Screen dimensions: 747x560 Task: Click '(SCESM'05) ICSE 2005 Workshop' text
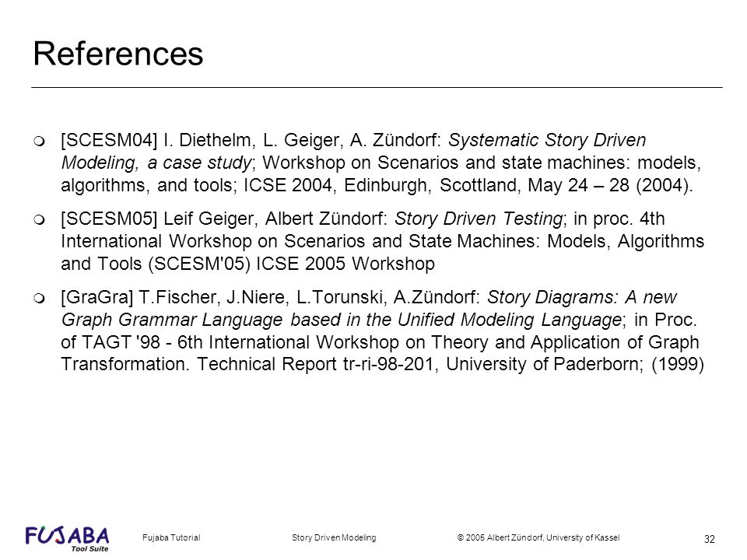tap(292, 264)
